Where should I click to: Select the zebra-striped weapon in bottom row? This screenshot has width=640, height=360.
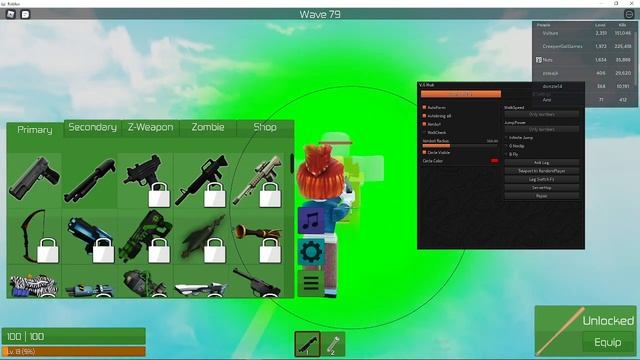pyautogui.click(x=34, y=282)
